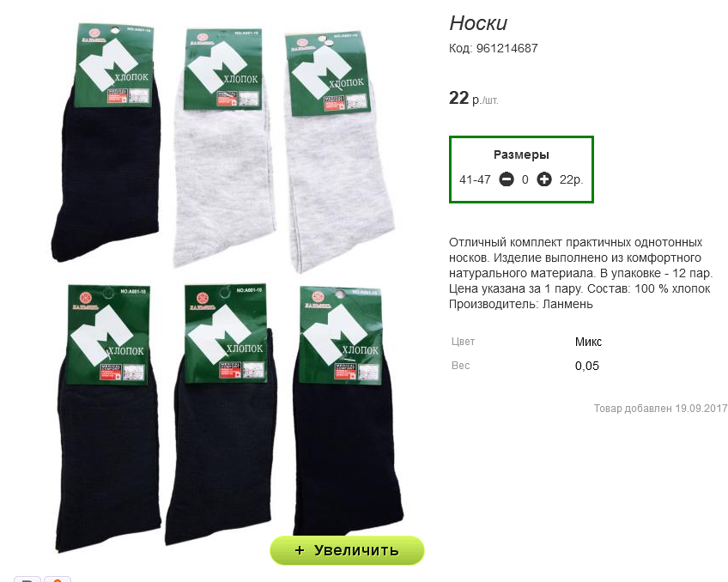728x582 pixels.
Task: Share via the VKontakte icon button
Action: click(27, 579)
